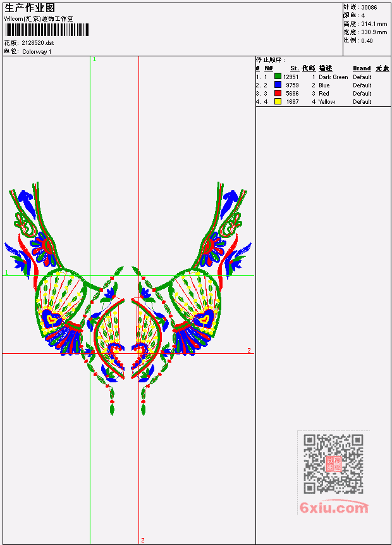The width and height of the screenshot is (392, 545).
Task: Click the St. column header
Action: point(295,68)
